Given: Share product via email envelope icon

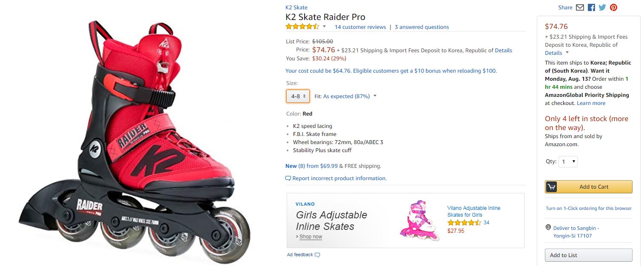Looking at the screenshot, I should pos(580,8).
